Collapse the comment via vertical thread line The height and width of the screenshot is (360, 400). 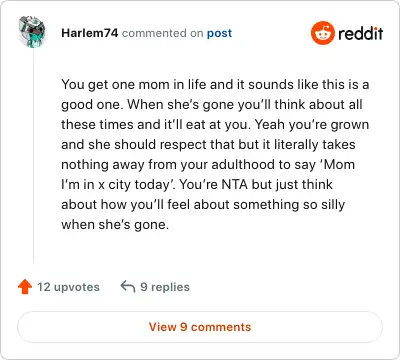(x=33, y=155)
